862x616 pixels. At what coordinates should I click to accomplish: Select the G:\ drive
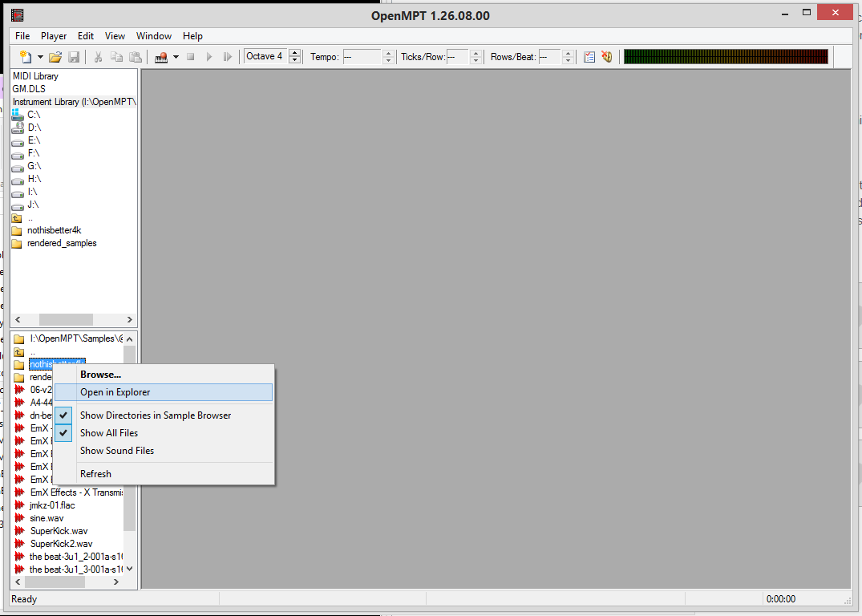[34, 165]
